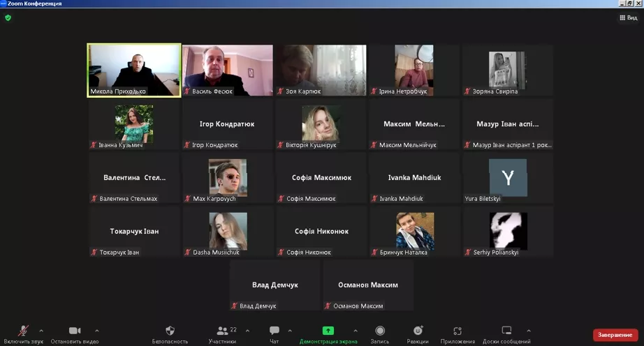This screenshot has width=644, height=346.
Task: Select Василь Фесюк's video tile
Action: click(x=228, y=70)
